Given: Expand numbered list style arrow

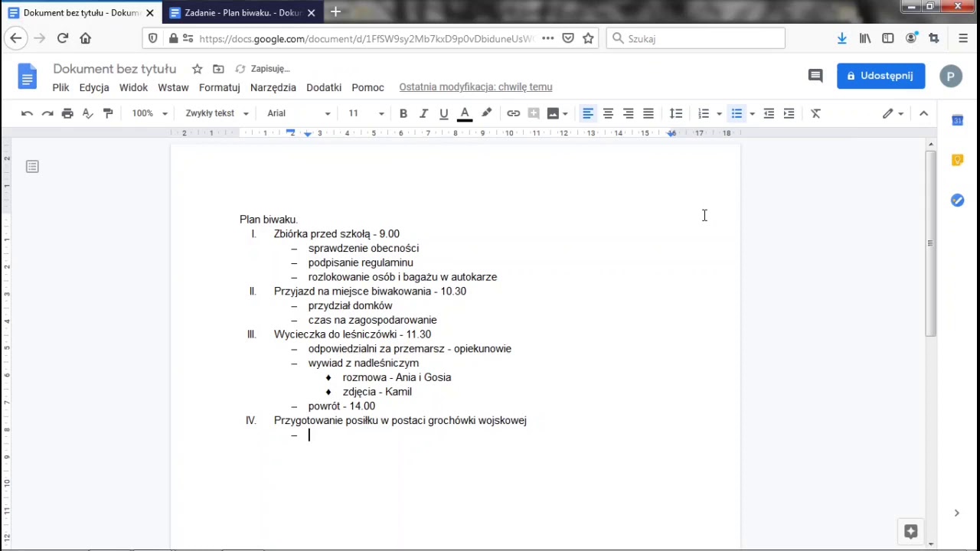Looking at the screenshot, I should 719,113.
